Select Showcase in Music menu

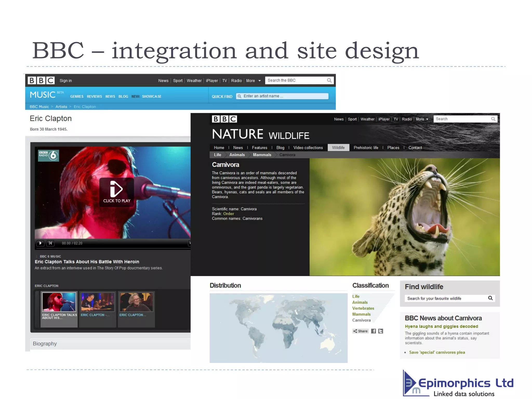point(152,96)
